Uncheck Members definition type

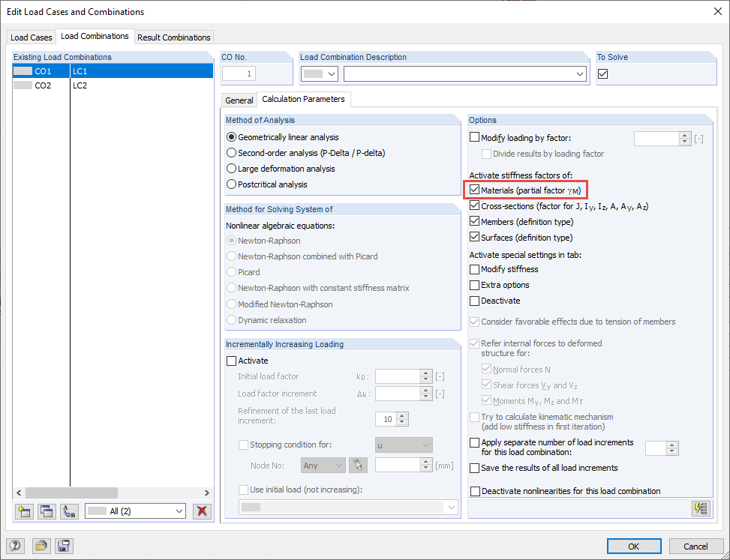coord(474,221)
